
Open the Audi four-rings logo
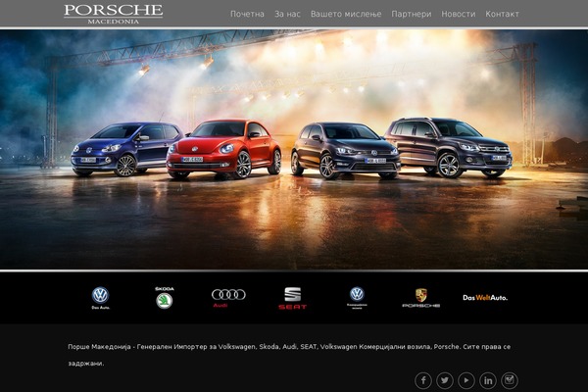(x=228, y=298)
